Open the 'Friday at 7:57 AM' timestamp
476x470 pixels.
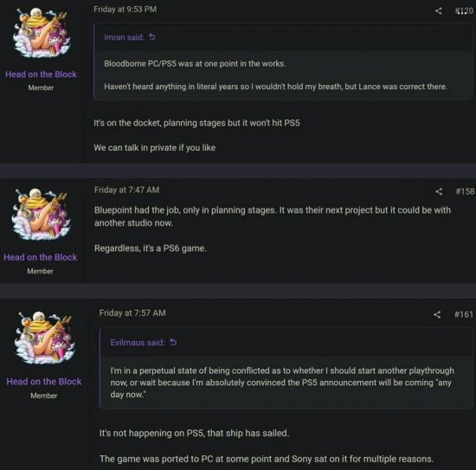132,313
